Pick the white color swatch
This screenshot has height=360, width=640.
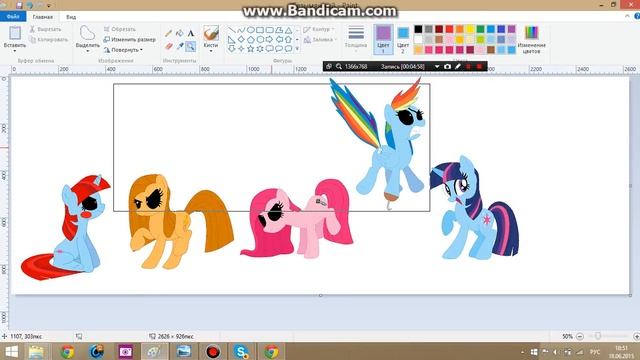point(418,40)
